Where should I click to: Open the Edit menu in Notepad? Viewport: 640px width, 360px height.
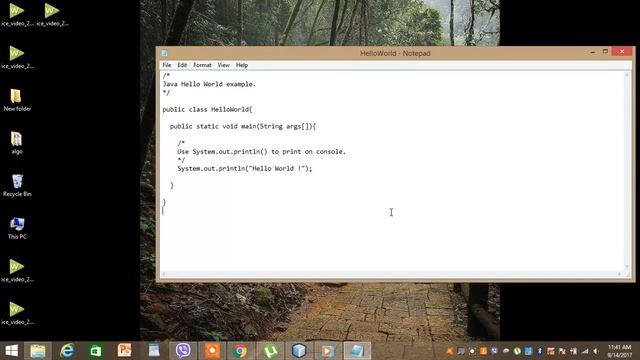(x=182, y=65)
